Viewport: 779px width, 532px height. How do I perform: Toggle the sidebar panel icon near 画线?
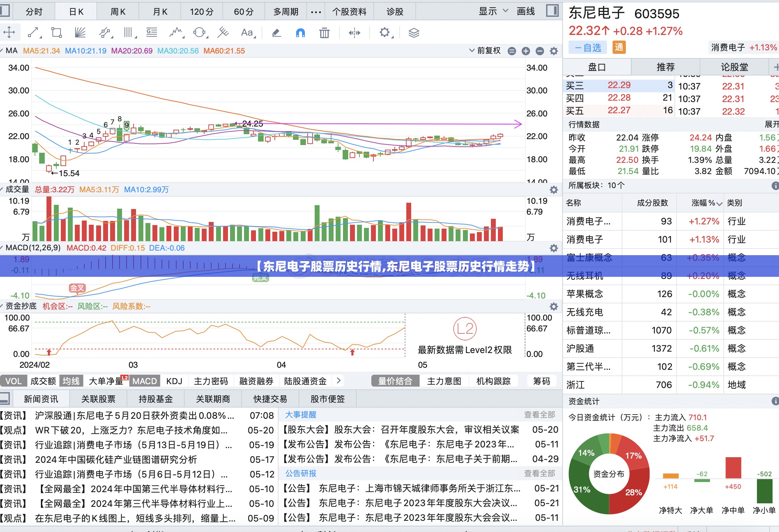pos(552,11)
